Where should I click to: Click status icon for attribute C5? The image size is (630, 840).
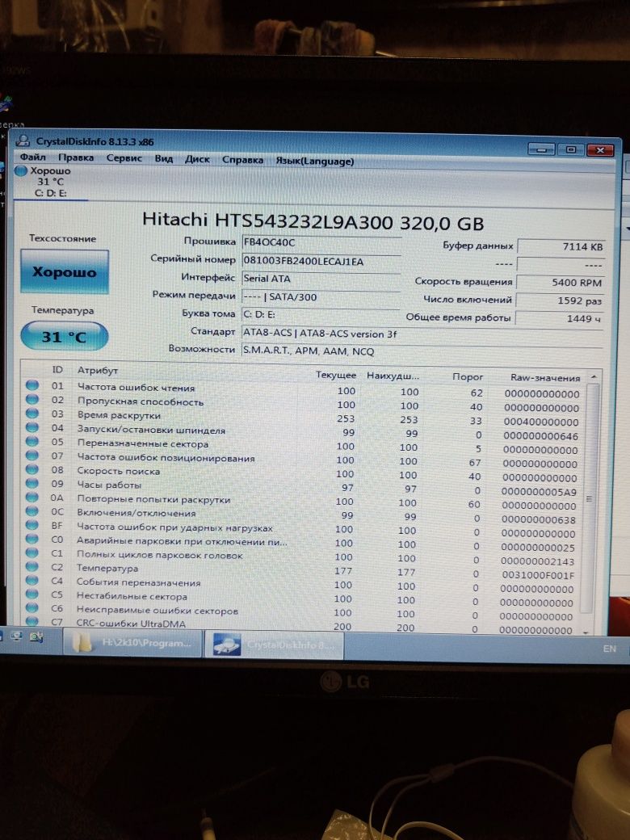[x=32, y=594]
